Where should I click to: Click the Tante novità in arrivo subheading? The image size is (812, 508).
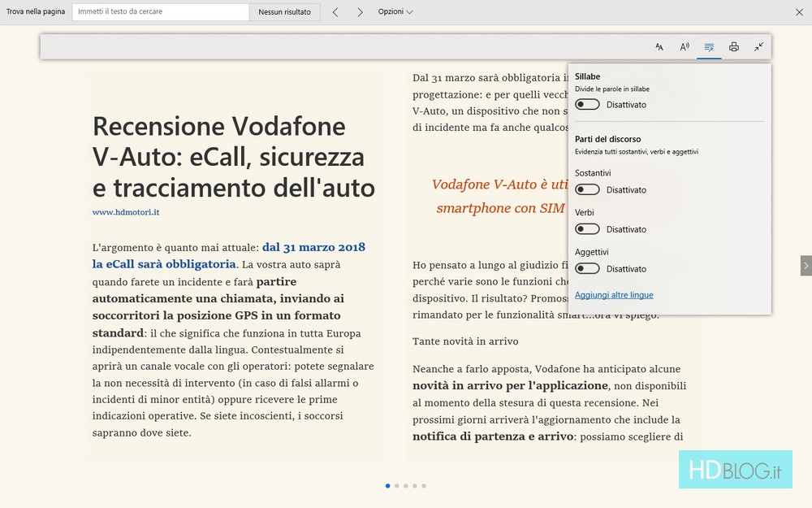click(x=465, y=341)
